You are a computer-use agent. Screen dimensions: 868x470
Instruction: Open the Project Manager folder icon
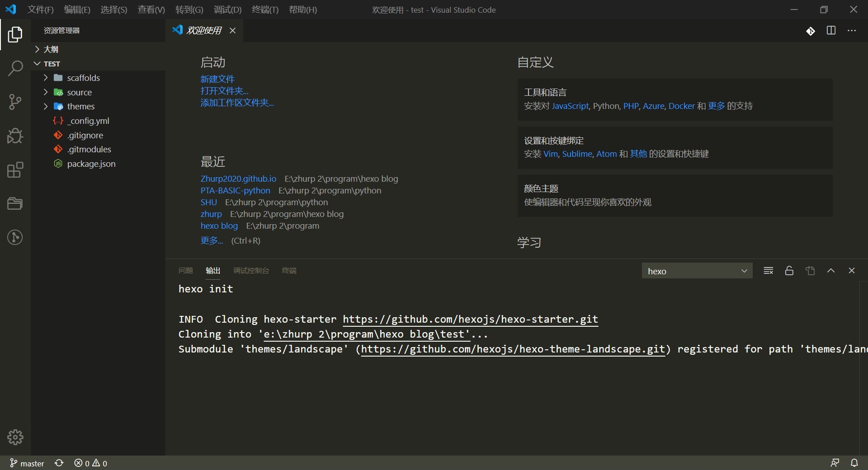pos(15,203)
